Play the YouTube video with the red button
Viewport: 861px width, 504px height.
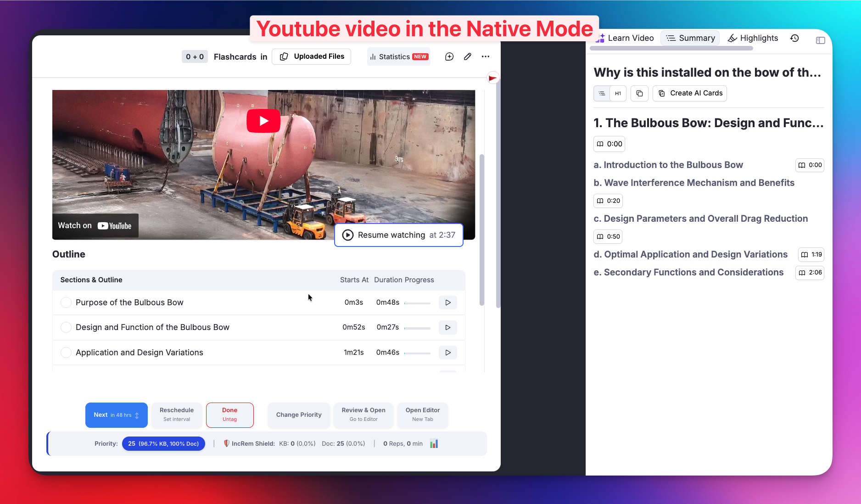pyautogui.click(x=263, y=121)
